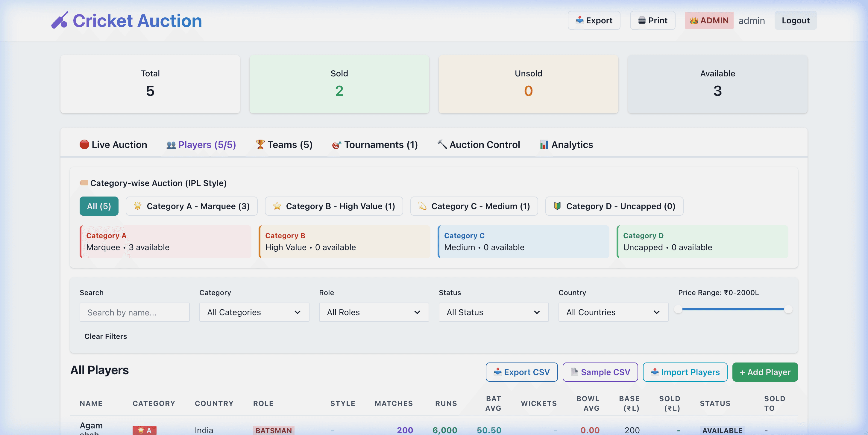This screenshot has width=868, height=435.
Task: Click the beginner shield icon for Category D
Action: (x=557, y=206)
